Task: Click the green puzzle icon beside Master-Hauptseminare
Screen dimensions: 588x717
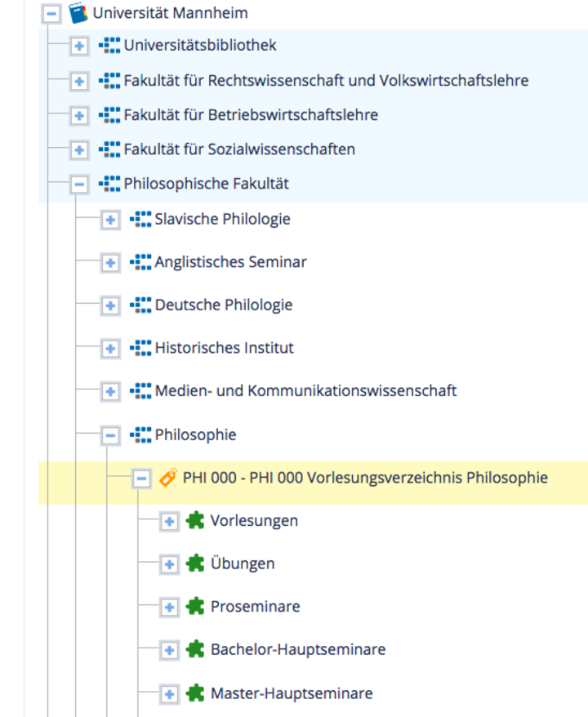Action: [x=195, y=693]
